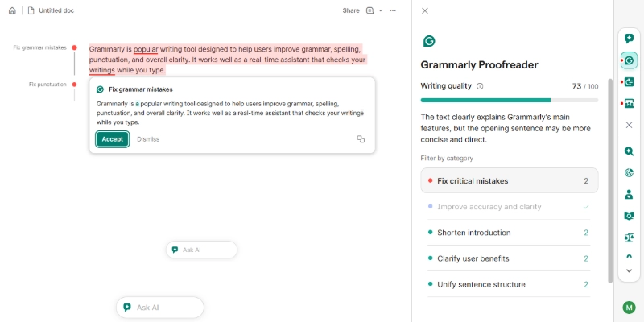644x322 pixels.
Task: Click the Grammarly logo in the Proofreader panel
Action: (429, 41)
